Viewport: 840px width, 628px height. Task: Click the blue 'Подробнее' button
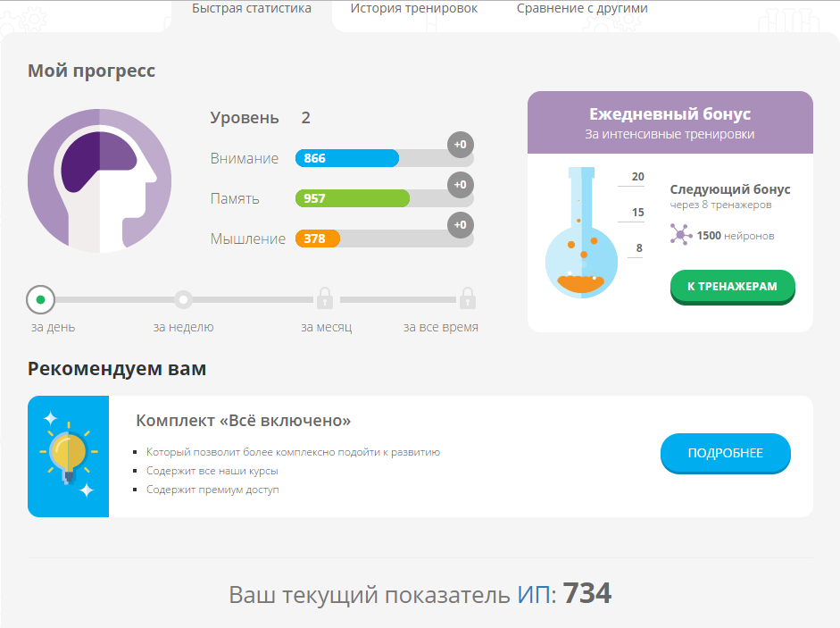click(725, 453)
